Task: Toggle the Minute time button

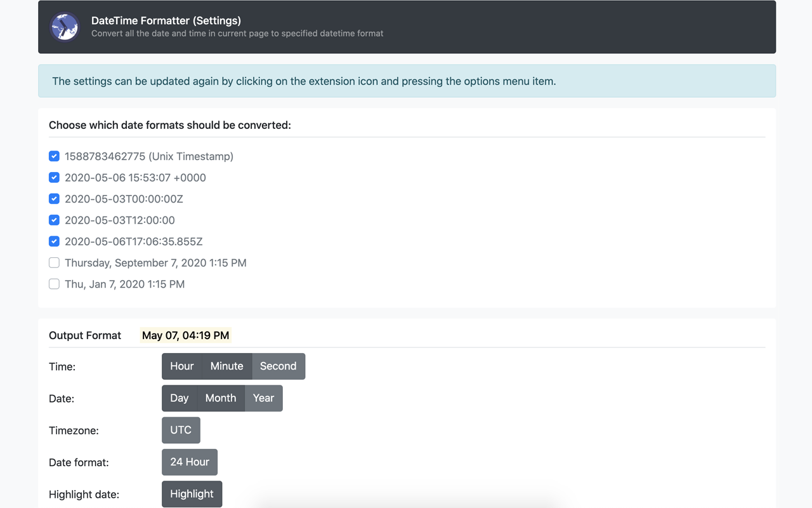Action: (x=226, y=366)
